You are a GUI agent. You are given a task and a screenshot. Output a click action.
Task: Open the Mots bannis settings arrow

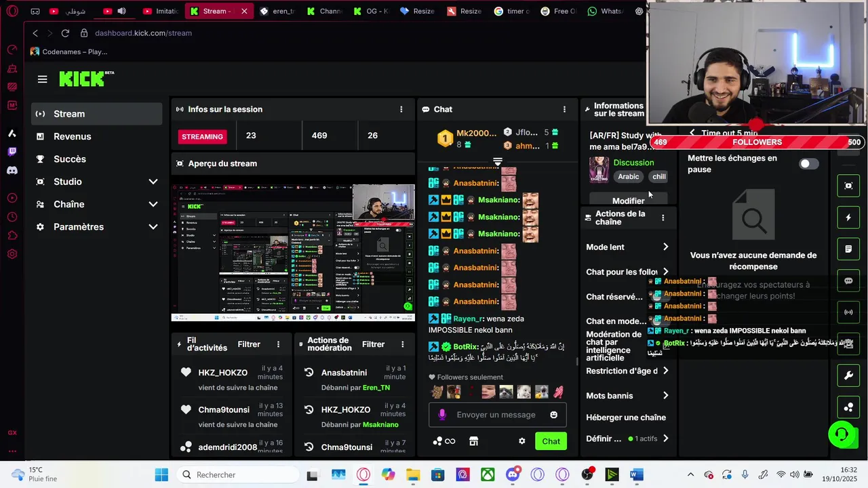click(x=665, y=396)
